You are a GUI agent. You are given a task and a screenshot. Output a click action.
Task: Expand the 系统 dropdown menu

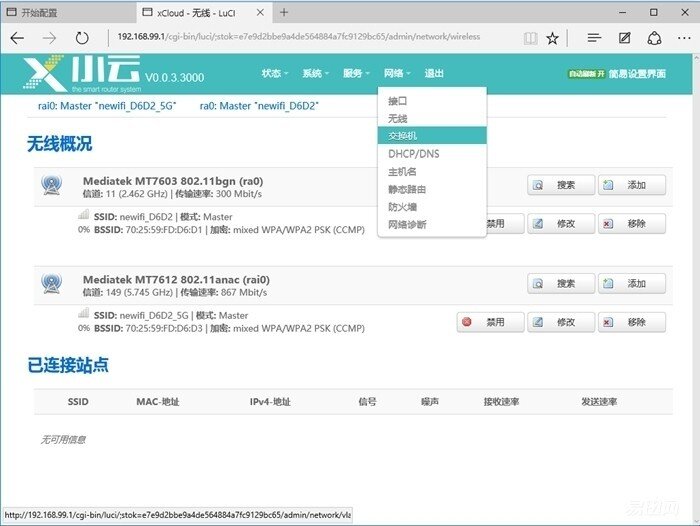pyautogui.click(x=315, y=74)
